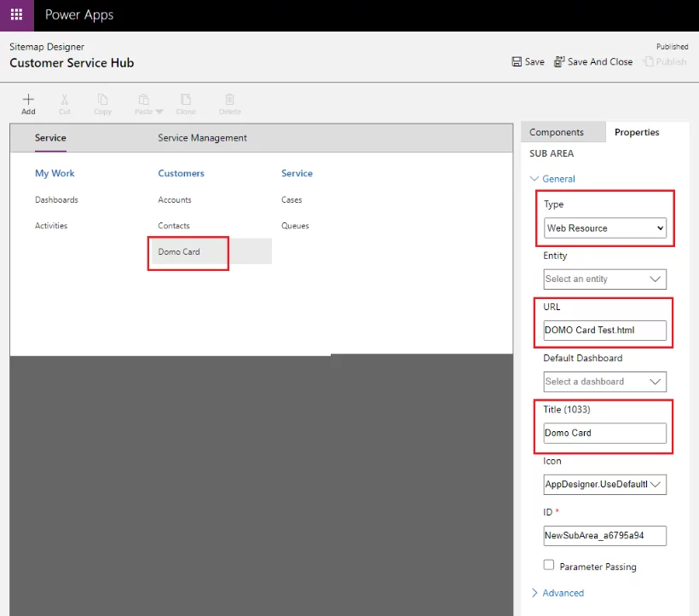Click Save And Close button
The width and height of the screenshot is (699, 616).
pyautogui.click(x=593, y=62)
